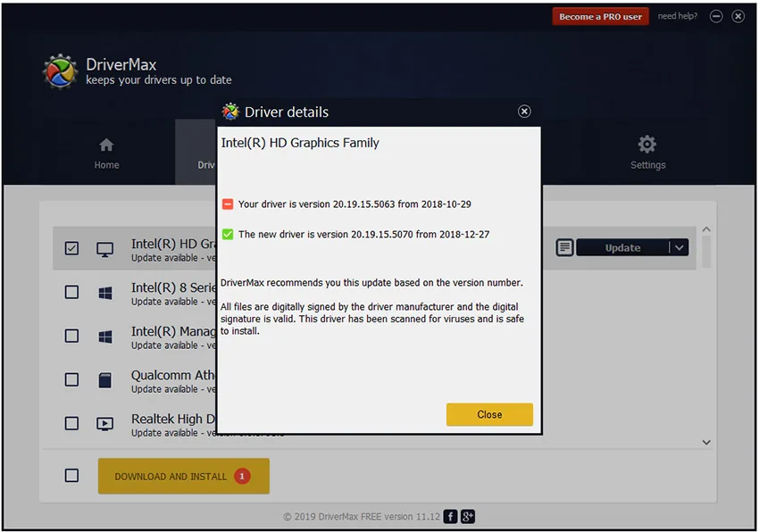Click the red outdated driver status icon
Viewport: 759px width, 532px height.
pos(228,204)
